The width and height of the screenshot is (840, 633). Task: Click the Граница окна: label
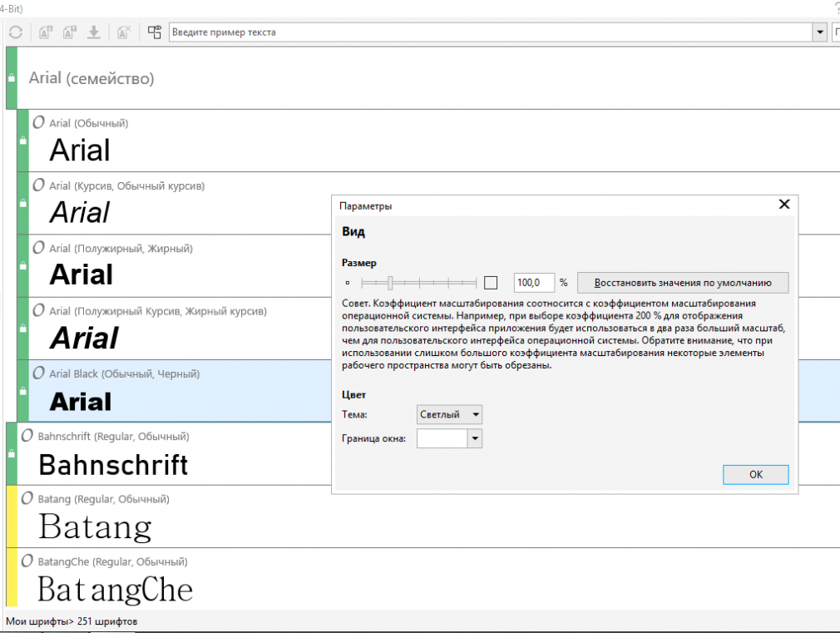coord(374,438)
